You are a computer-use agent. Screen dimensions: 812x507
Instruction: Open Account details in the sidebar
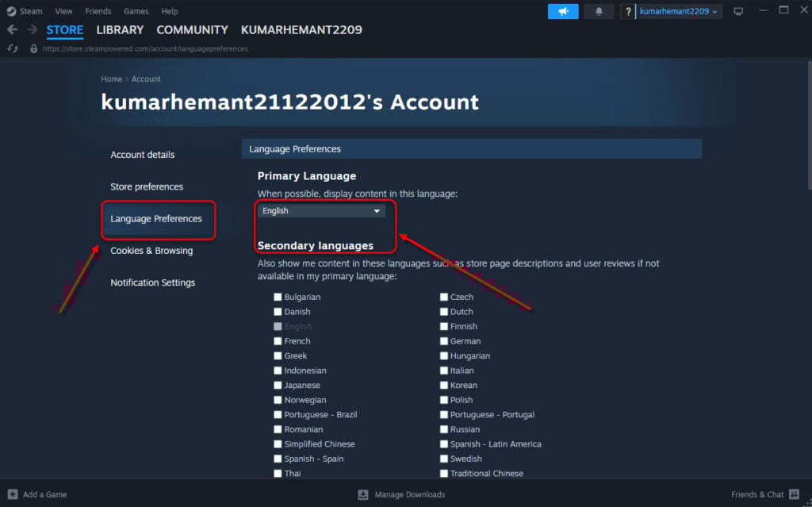click(143, 155)
